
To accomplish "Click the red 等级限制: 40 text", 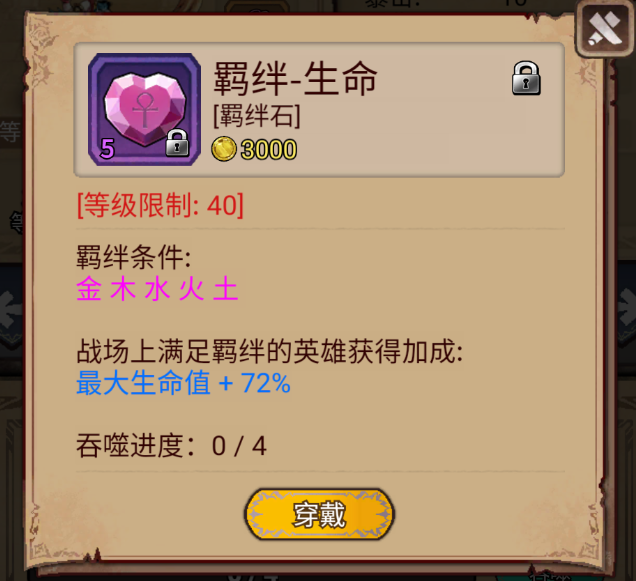I will [x=161, y=205].
